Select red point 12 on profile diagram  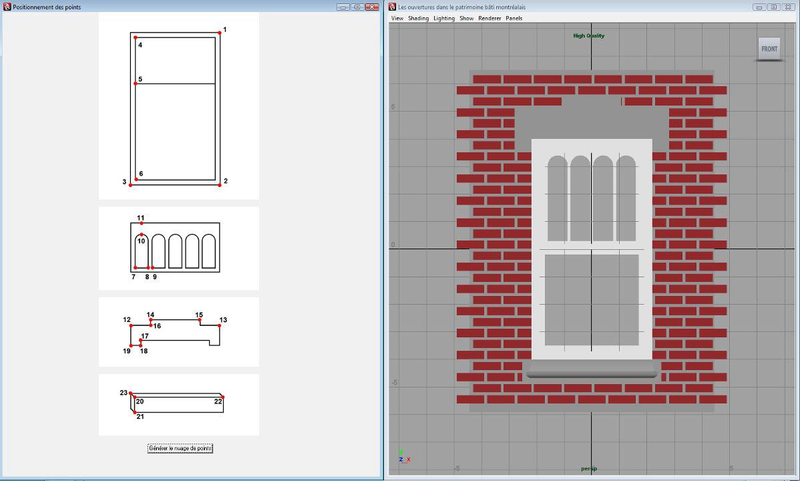(x=131, y=325)
